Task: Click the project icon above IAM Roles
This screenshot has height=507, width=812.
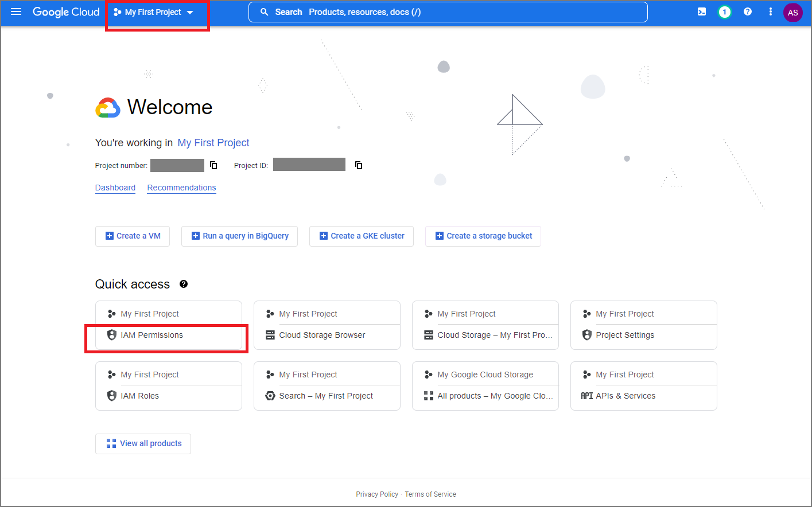Action: pyautogui.click(x=112, y=375)
